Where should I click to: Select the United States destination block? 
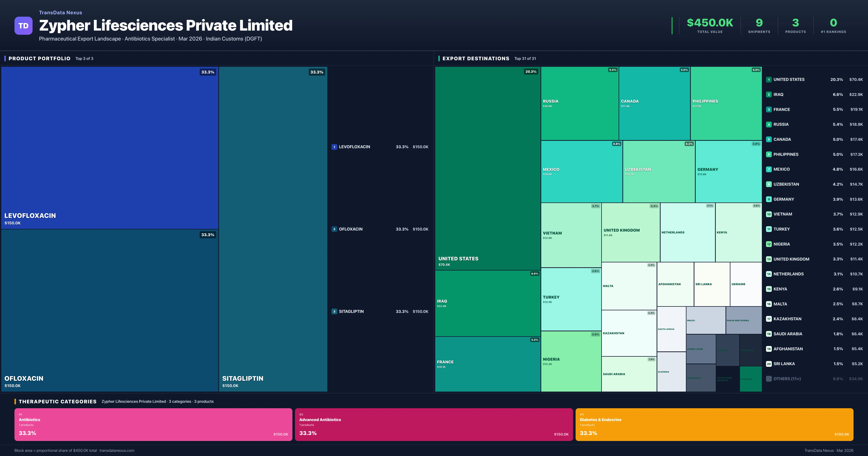point(488,168)
